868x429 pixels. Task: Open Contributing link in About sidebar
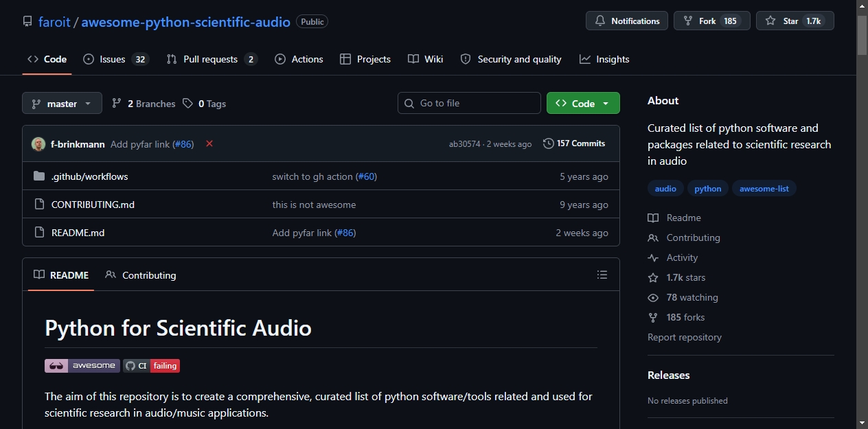(x=684, y=237)
